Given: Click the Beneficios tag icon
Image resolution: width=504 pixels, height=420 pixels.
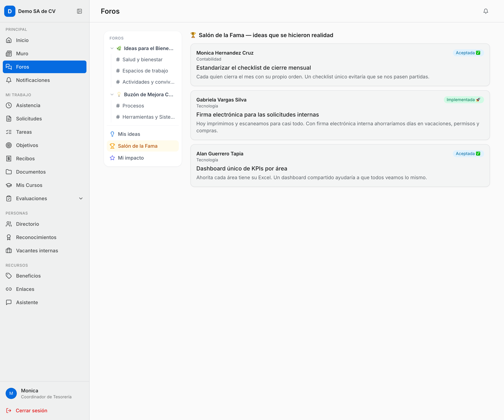Looking at the screenshot, I should click(9, 276).
